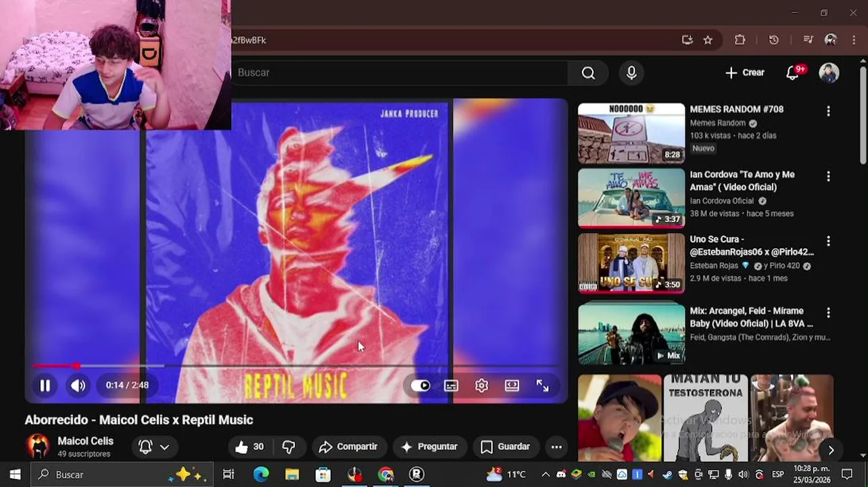Image resolution: width=868 pixels, height=487 pixels.
Task: Mute the video using the speaker icon
Action: click(78, 386)
